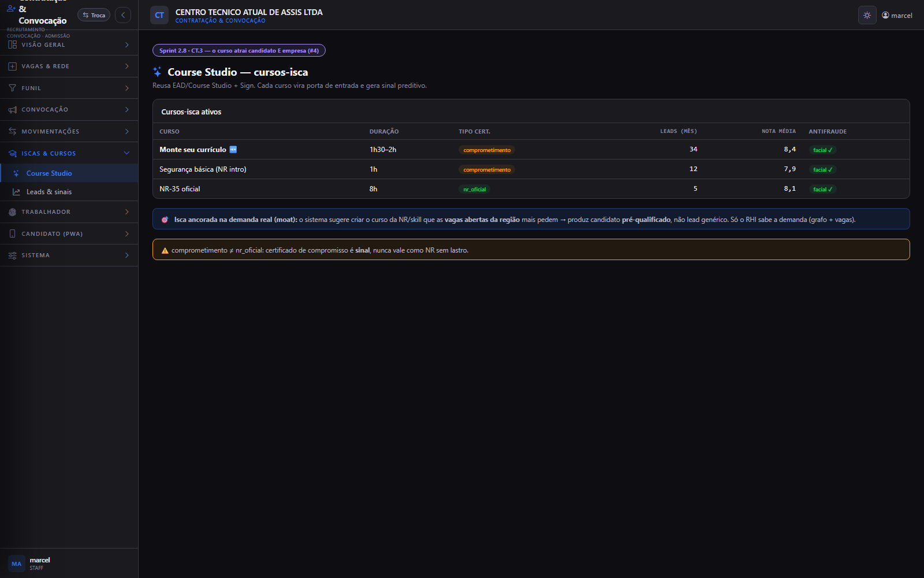Click the Trabalhador sidebar icon

click(12, 212)
